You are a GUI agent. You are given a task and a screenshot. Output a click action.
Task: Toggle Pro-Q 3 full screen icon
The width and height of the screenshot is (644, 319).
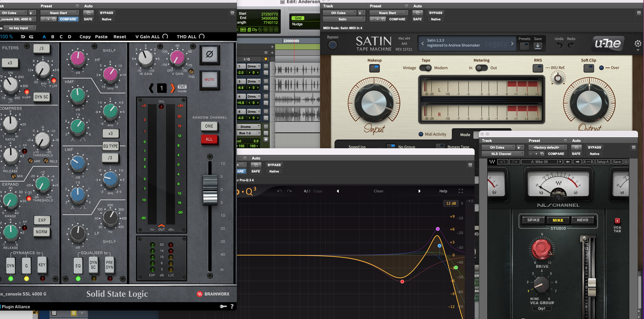(x=461, y=191)
